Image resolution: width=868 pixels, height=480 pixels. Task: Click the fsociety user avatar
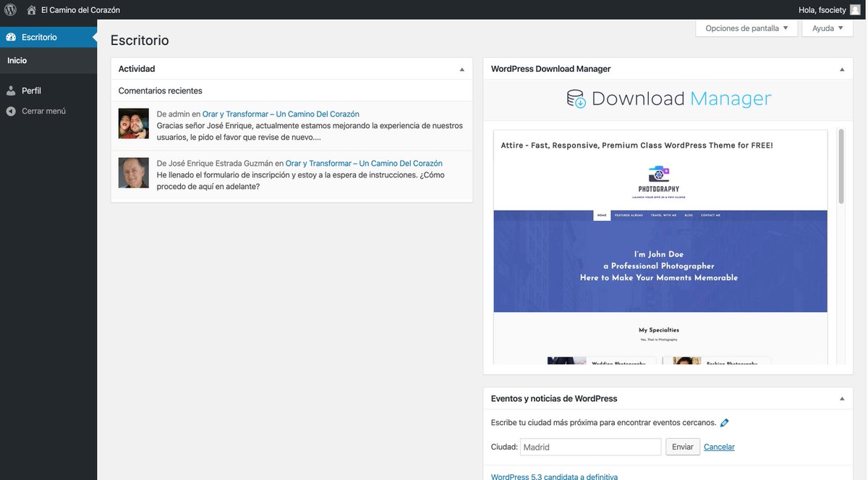pyautogui.click(x=855, y=10)
